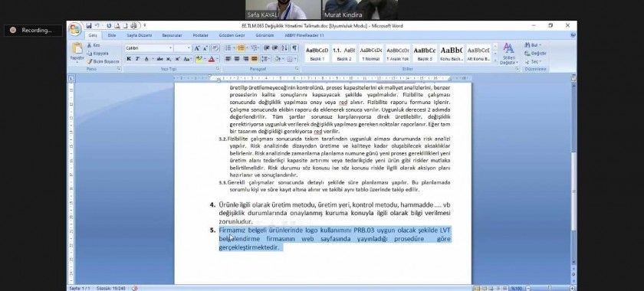Viewport: 644px width, 291px height.
Task: Activate Biçim Boyacısı format painter
Action: (x=103, y=61)
